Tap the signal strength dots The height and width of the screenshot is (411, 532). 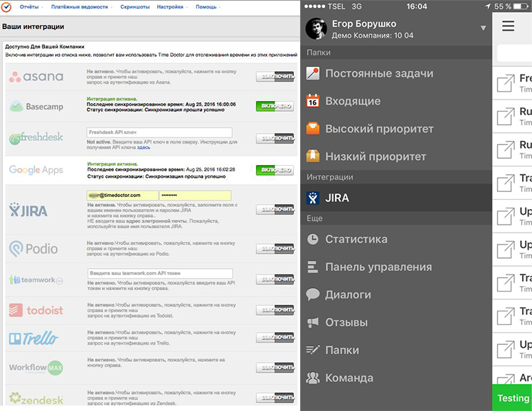315,6
